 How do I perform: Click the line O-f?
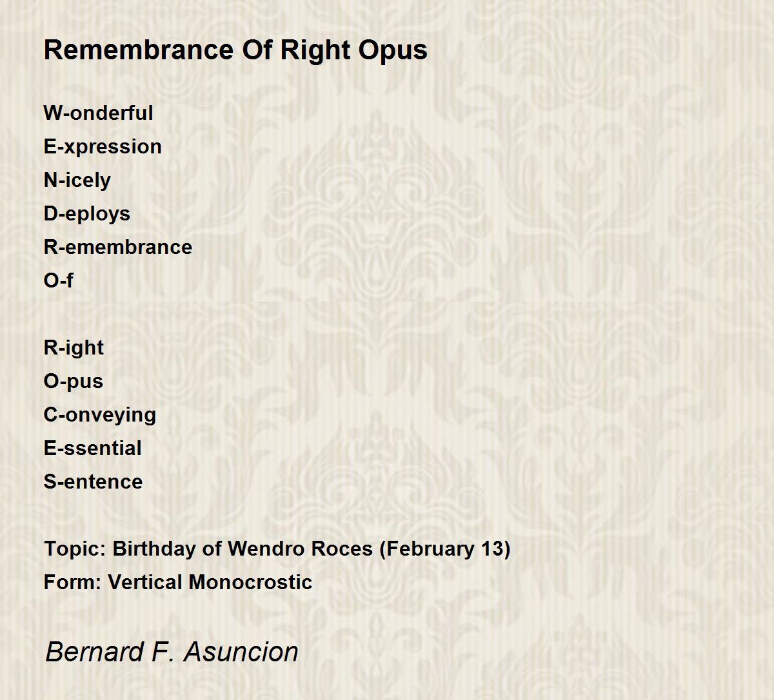tap(58, 280)
